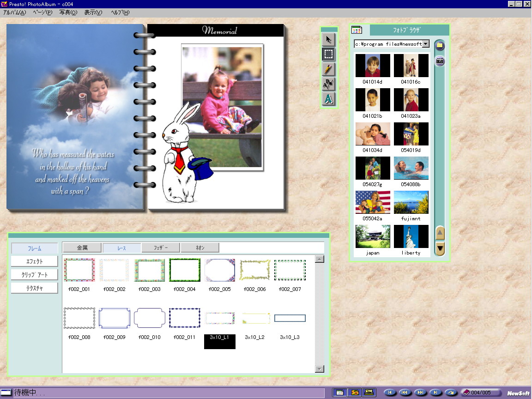The width and height of the screenshot is (532, 399).
Task: Open the folder path dropdown
Action: click(425, 44)
